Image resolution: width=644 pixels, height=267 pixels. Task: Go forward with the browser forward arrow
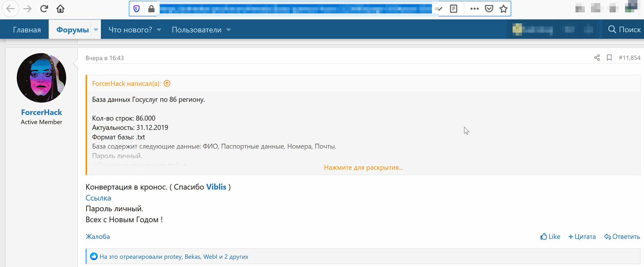click(x=27, y=9)
